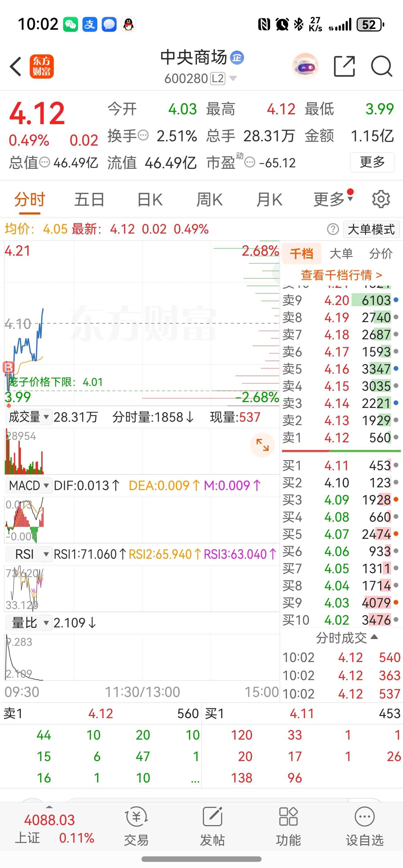Switch to 分价 tab
Image resolution: width=403 pixels, height=868 pixels.
click(x=381, y=253)
